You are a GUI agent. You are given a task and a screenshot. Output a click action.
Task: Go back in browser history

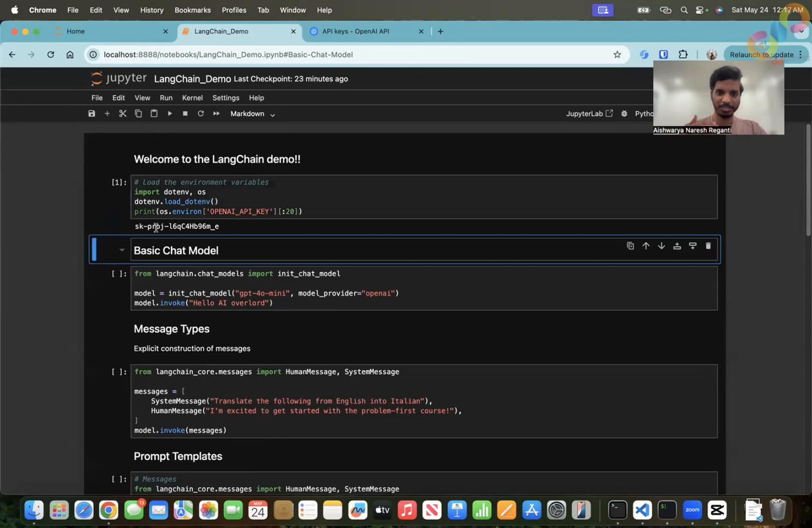point(12,55)
